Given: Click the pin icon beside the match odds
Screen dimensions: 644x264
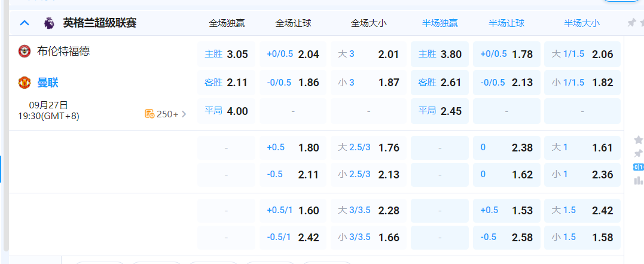Looking at the screenshot, I should coord(638,153).
